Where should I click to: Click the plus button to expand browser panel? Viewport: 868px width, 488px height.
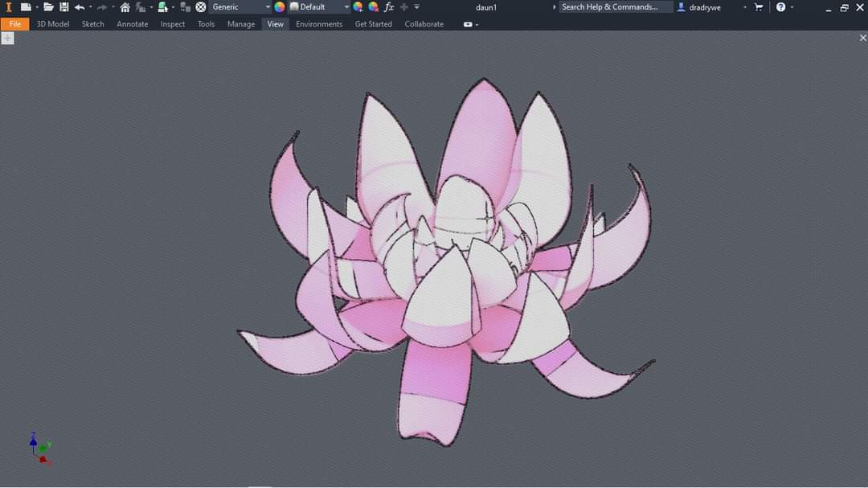click(x=7, y=38)
